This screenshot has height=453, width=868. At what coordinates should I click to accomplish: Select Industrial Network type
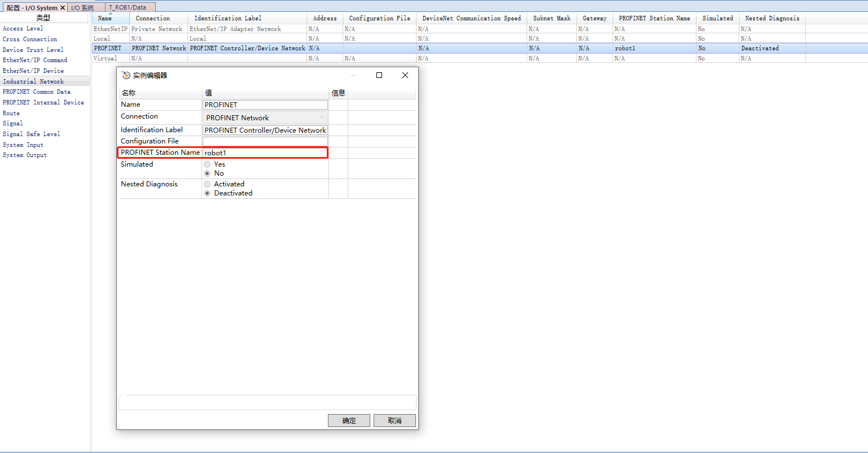pyautogui.click(x=45, y=81)
